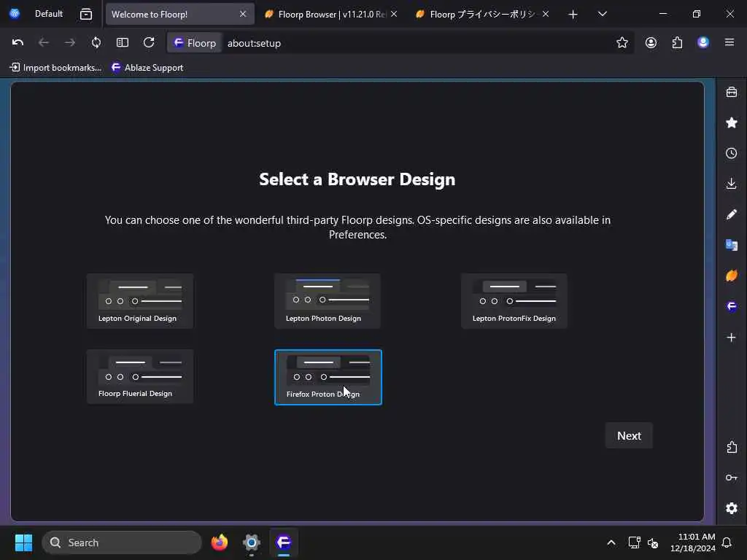Viewport: 747px width, 560px height.
Task: Open Firefox from the taskbar
Action: click(219, 542)
